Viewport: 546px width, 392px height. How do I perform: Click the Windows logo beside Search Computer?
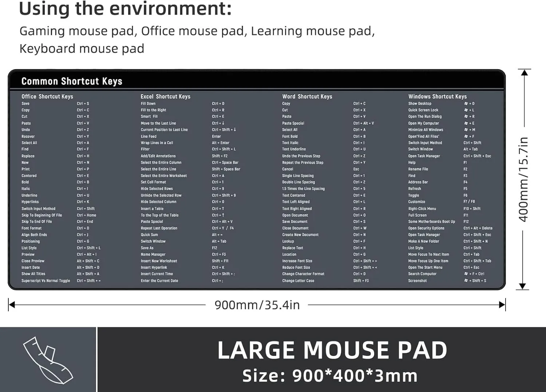point(466,274)
